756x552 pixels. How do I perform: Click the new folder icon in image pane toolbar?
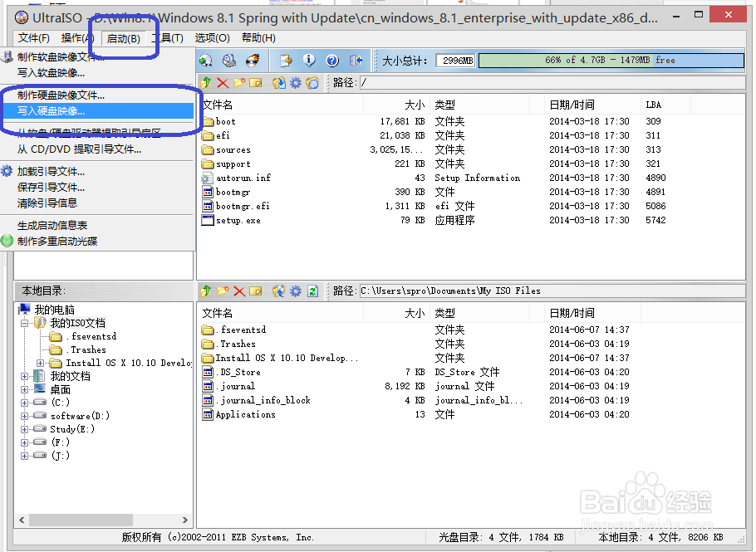239,83
